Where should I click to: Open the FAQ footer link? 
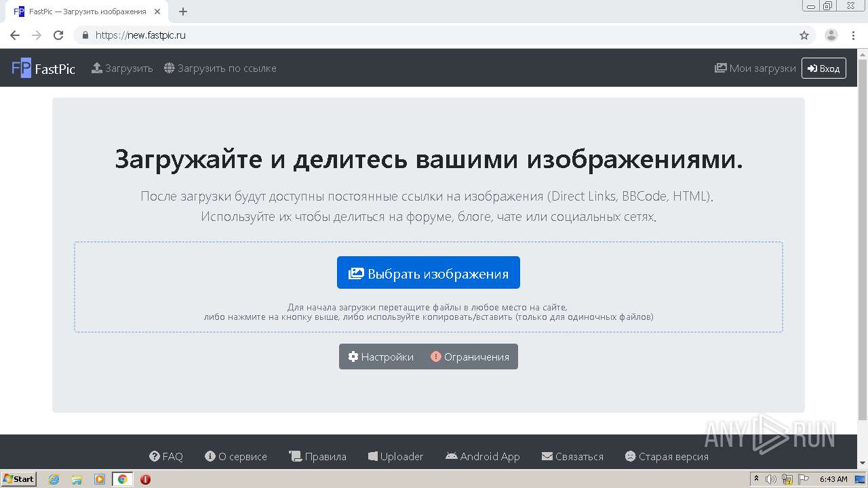coord(166,456)
